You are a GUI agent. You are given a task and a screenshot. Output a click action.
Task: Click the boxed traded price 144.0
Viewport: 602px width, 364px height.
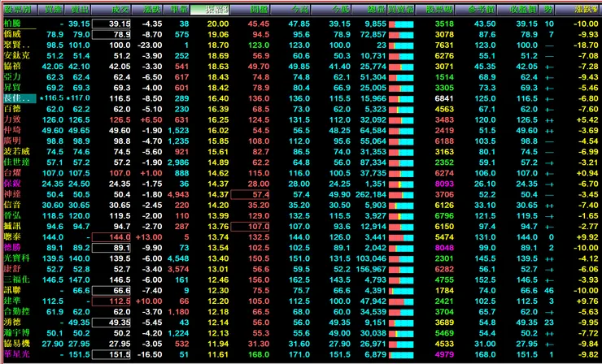pos(111,237)
